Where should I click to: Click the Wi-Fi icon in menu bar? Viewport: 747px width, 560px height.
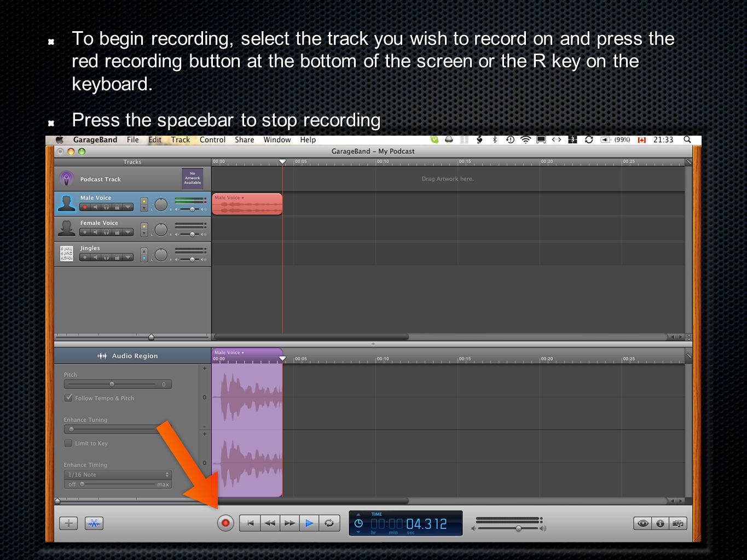525,140
